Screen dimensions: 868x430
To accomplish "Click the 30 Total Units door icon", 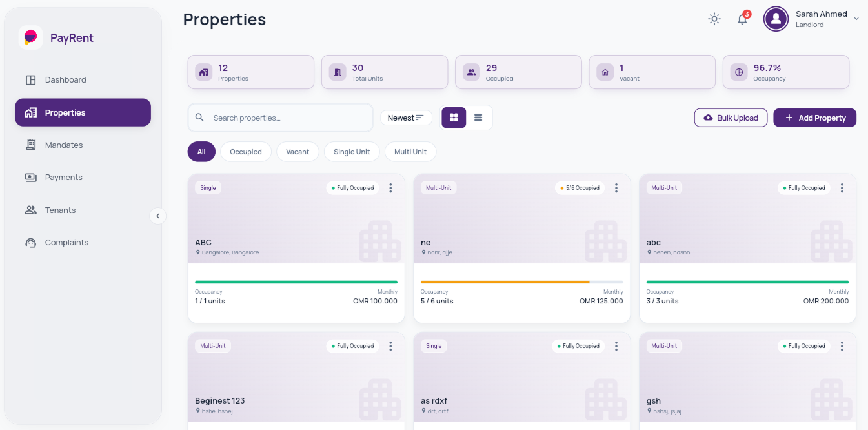I will point(338,72).
